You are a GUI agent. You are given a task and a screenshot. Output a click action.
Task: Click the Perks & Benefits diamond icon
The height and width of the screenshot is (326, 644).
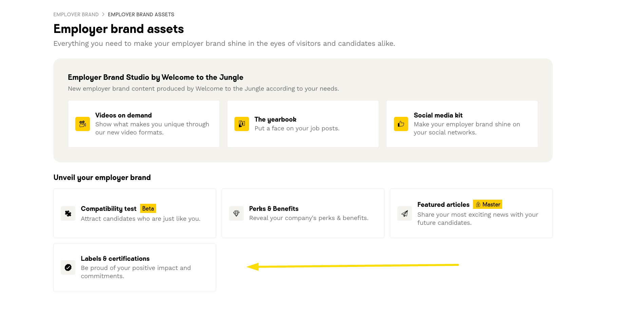[x=236, y=213]
